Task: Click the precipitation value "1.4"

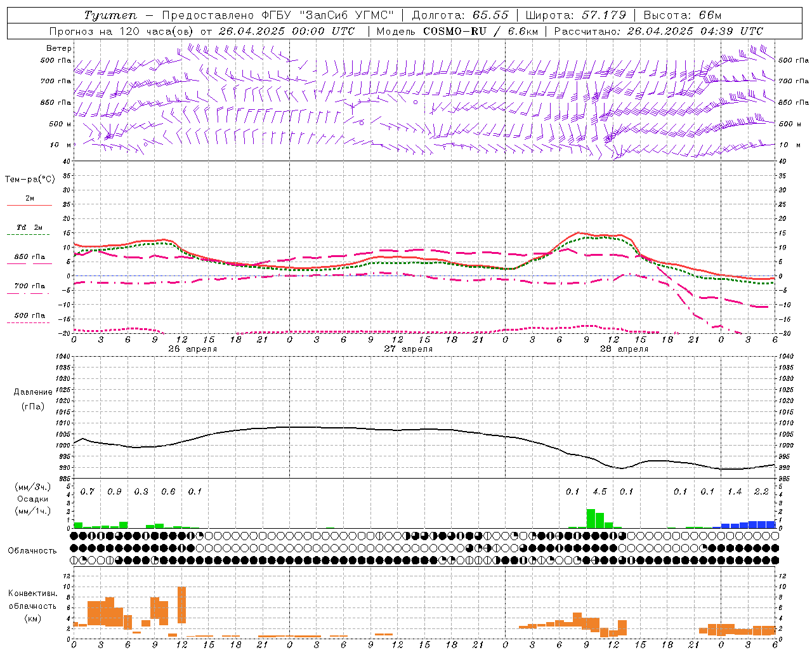Action: (735, 492)
